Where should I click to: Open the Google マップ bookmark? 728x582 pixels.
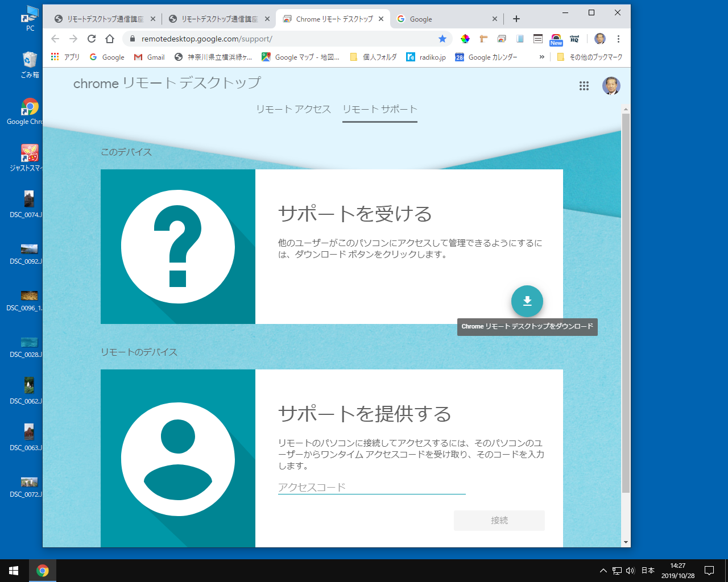pos(300,57)
